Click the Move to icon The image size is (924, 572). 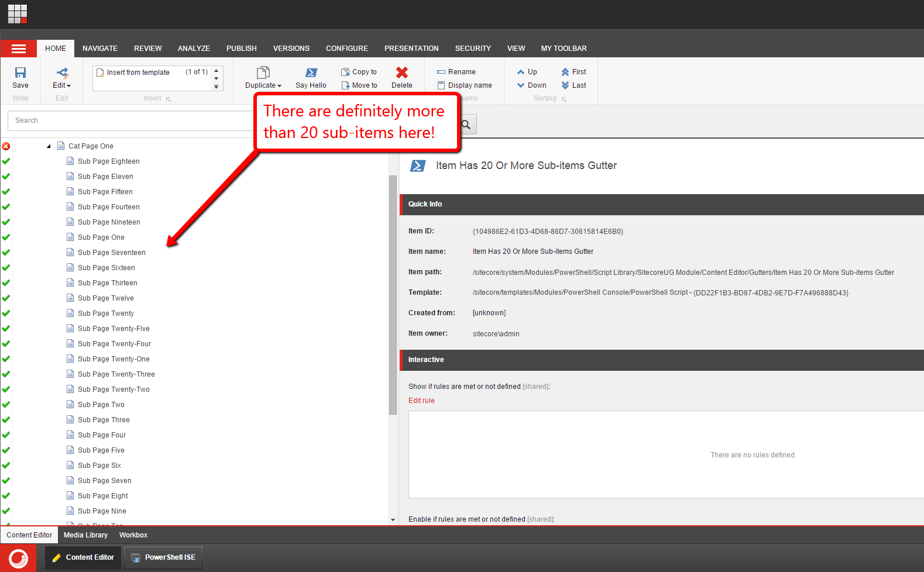pos(345,85)
